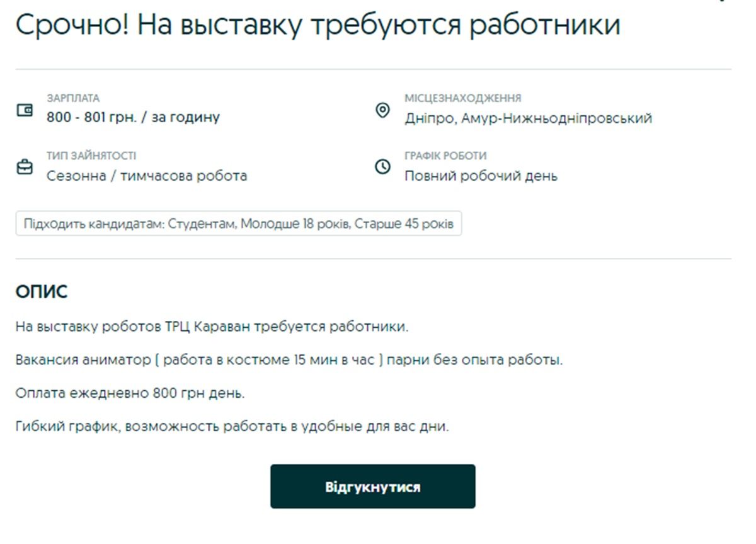Click the wallet salary icon
The height and width of the screenshot is (544, 756).
[x=25, y=111]
